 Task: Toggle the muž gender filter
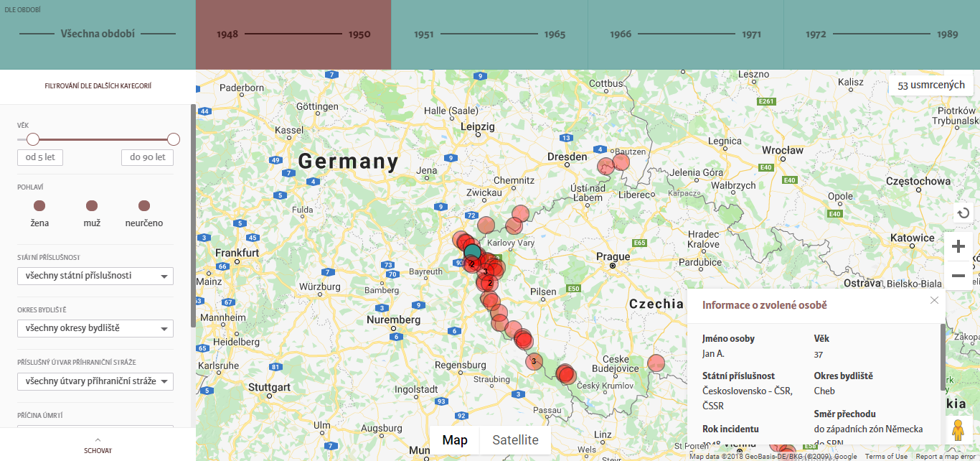(x=92, y=206)
